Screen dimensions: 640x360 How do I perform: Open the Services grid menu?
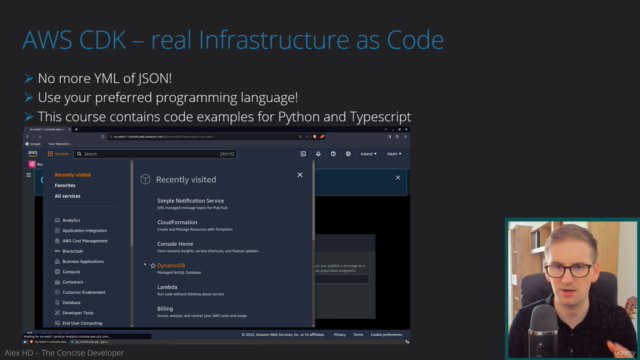click(x=58, y=154)
